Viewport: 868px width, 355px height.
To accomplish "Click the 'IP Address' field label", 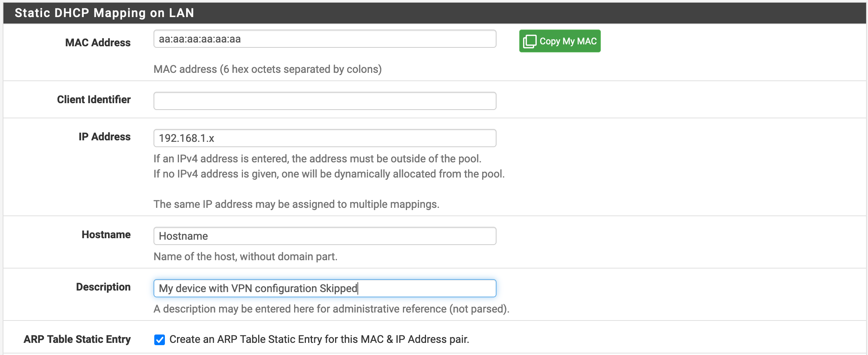I will (104, 137).
